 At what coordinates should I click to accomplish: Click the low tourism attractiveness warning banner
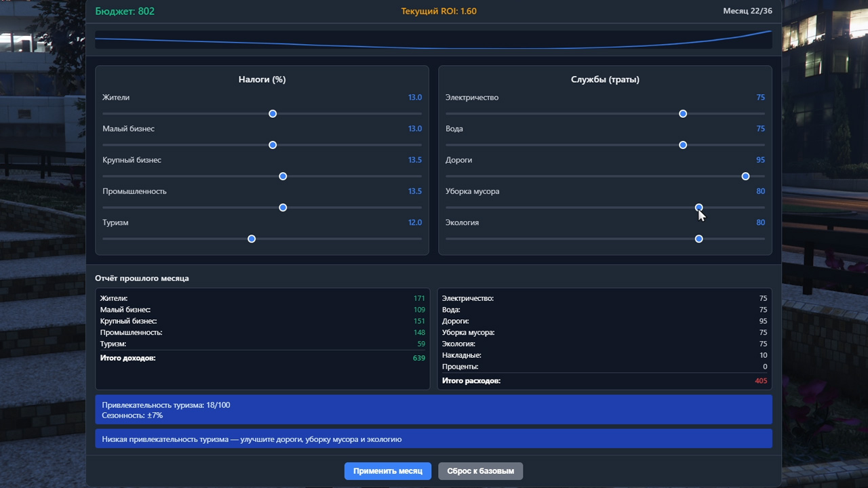pyautogui.click(x=433, y=439)
